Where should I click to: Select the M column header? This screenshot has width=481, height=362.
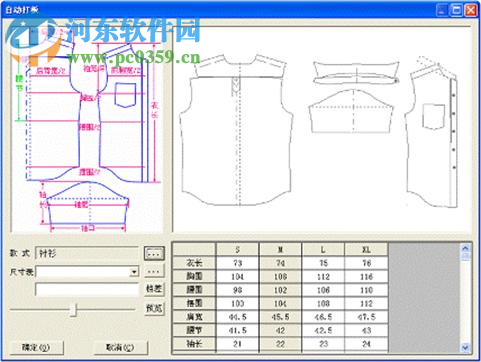[x=280, y=250]
